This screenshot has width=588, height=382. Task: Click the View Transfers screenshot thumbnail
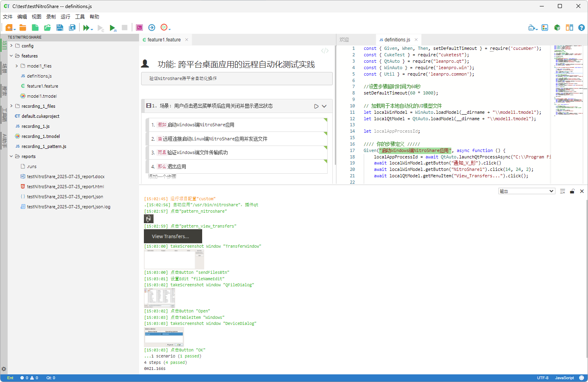(x=173, y=236)
